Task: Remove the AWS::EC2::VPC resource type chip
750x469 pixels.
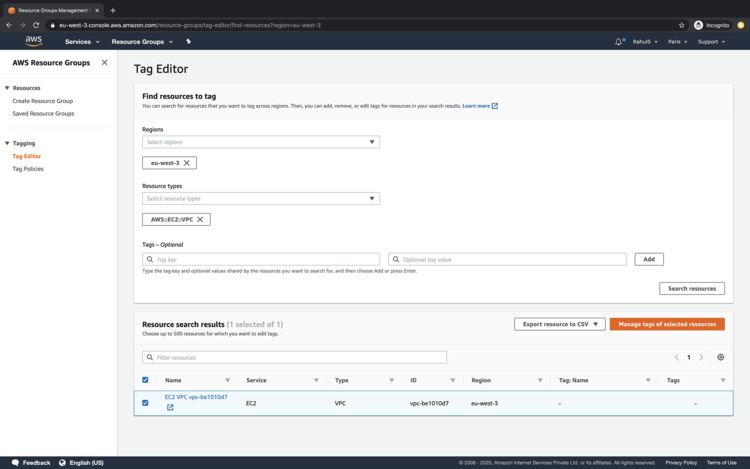Action: click(x=200, y=219)
